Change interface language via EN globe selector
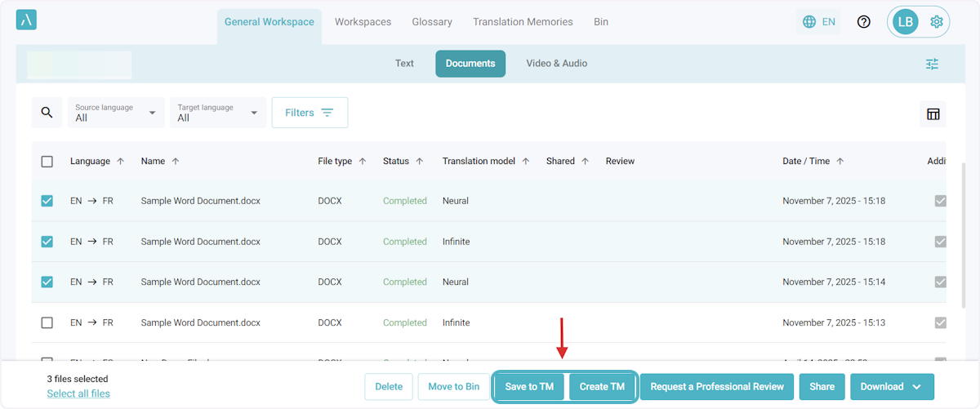The image size is (980, 409). coord(818,22)
